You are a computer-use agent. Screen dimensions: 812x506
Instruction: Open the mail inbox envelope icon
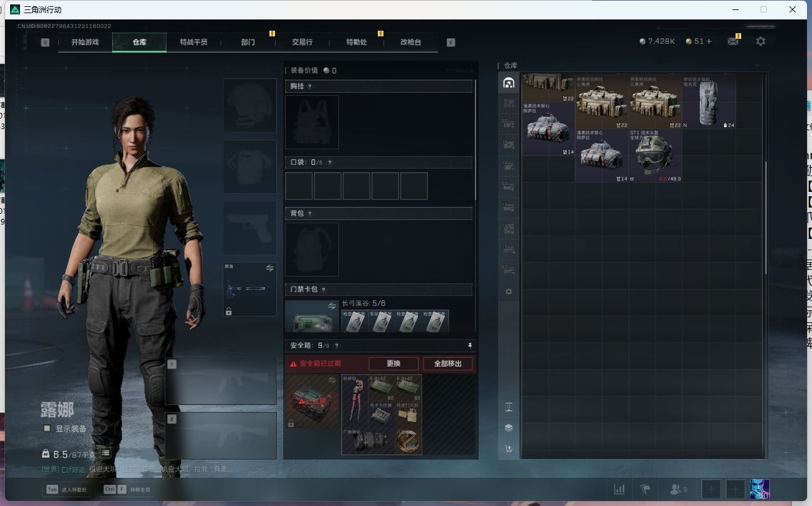[732, 41]
